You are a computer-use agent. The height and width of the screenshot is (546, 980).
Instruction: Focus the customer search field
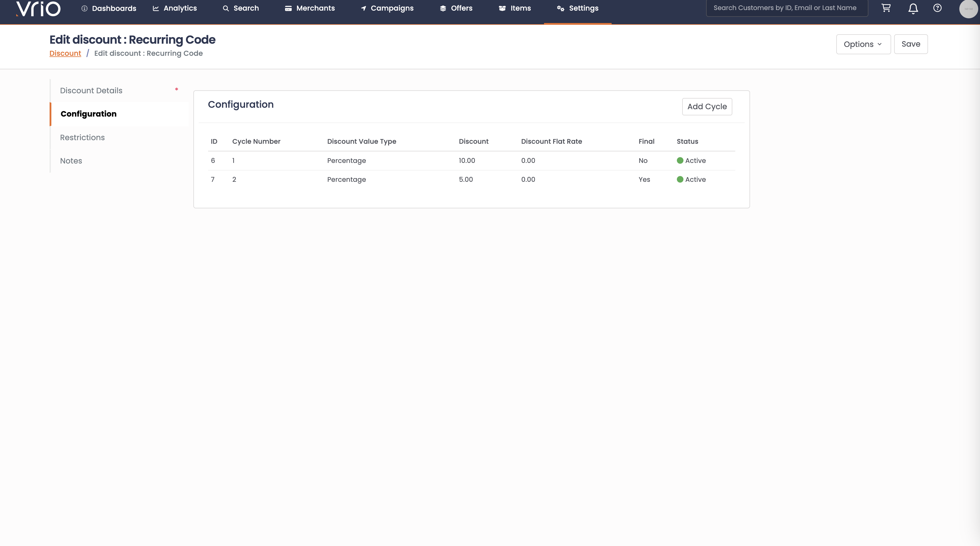(x=786, y=8)
